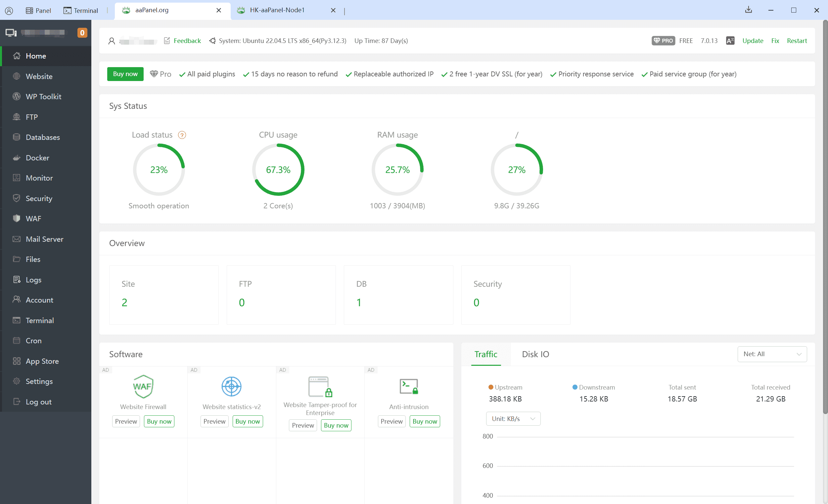
Task: Click the Restart link in header
Action: coord(797,41)
